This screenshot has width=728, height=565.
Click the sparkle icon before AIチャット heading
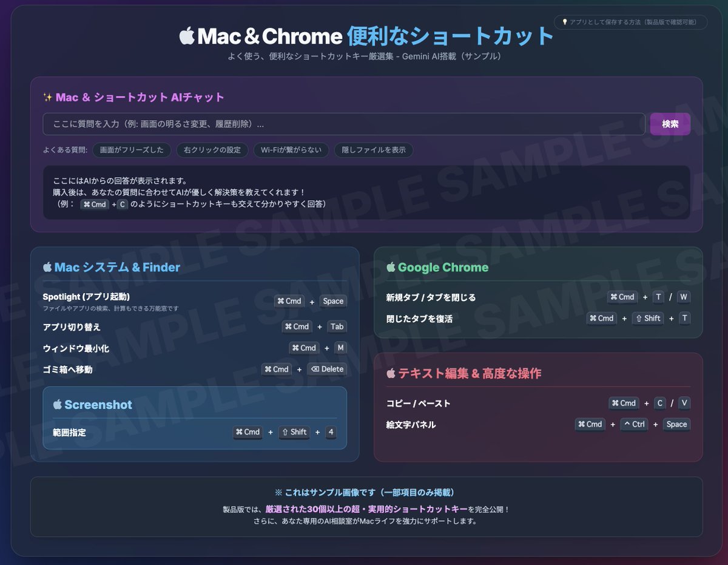tap(48, 97)
